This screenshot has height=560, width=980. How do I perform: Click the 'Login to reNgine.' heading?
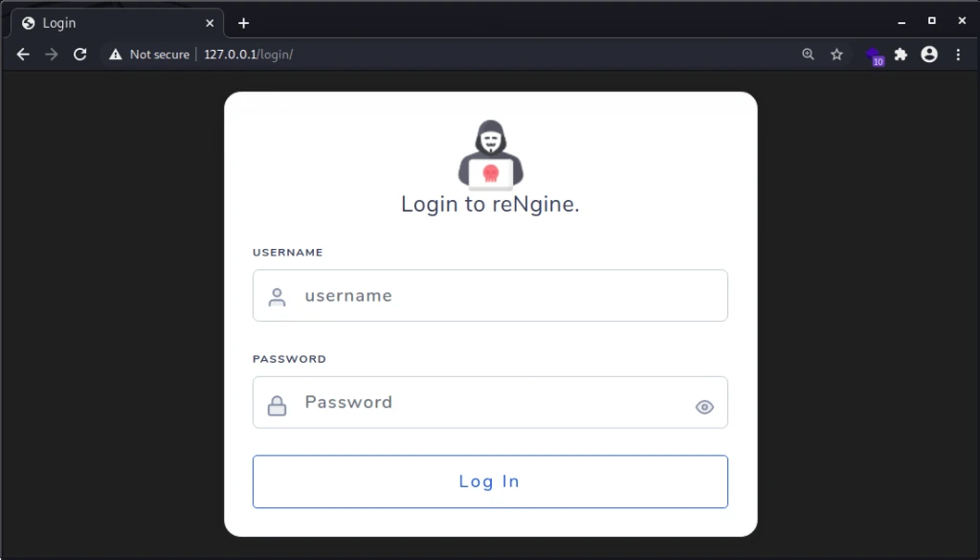click(x=491, y=204)
